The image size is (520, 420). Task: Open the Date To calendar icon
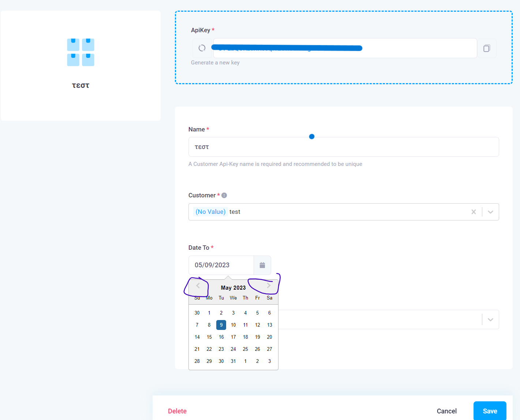coord(262,265)
